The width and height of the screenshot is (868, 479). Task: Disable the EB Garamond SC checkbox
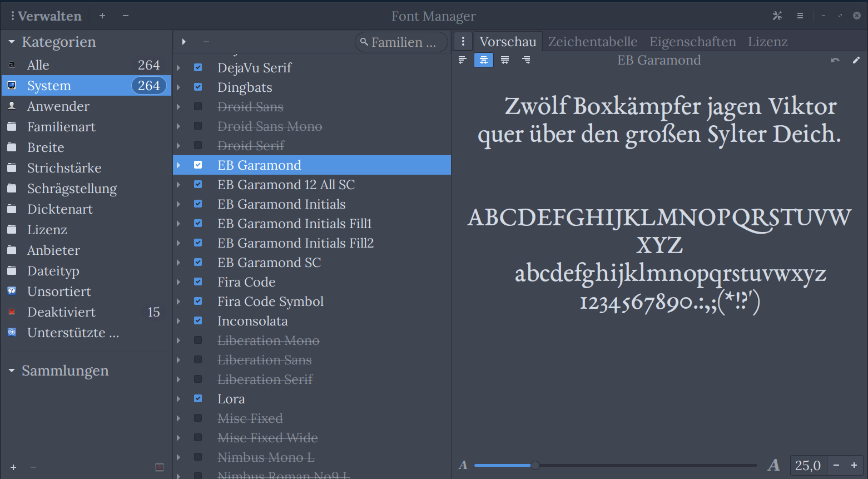[x=198, y=262]
